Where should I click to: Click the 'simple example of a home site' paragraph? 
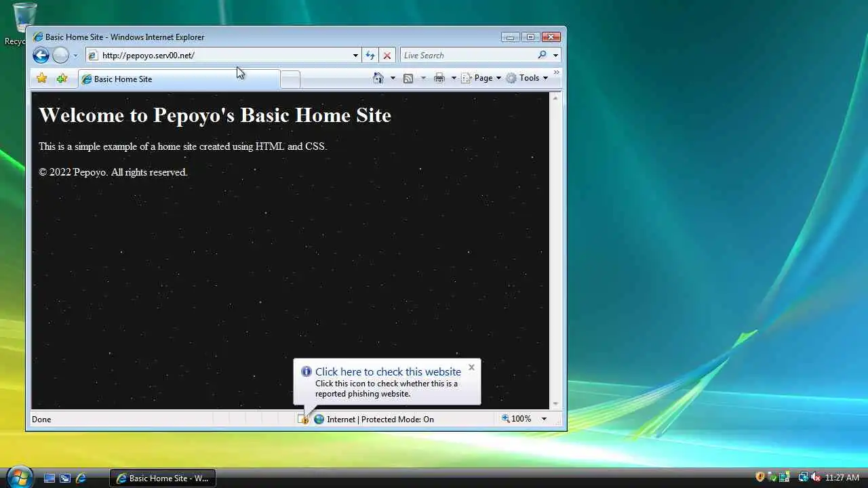click(182, 146)
